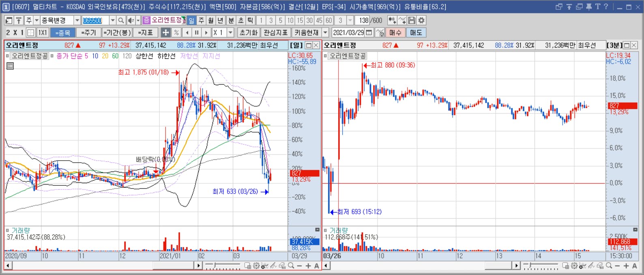Click the add line indicator icon
Screen dimensions: 644x275
click(402, 20)
